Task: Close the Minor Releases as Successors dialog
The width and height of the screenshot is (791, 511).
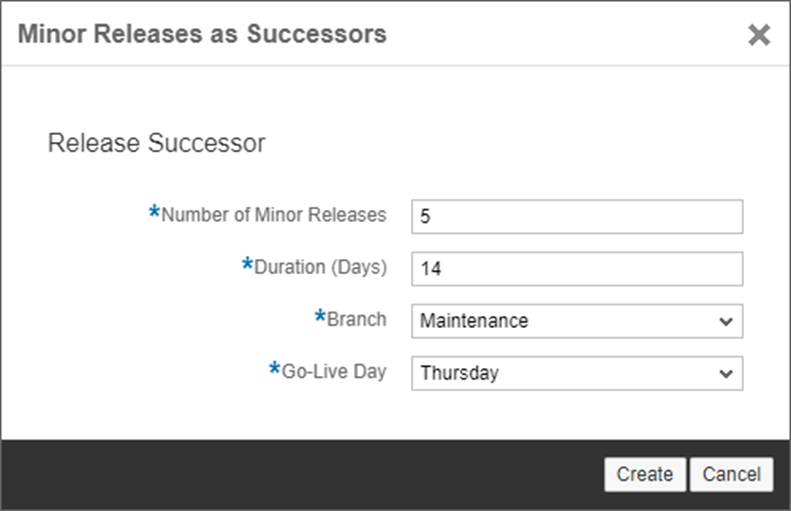Action: tap(759, 35)
